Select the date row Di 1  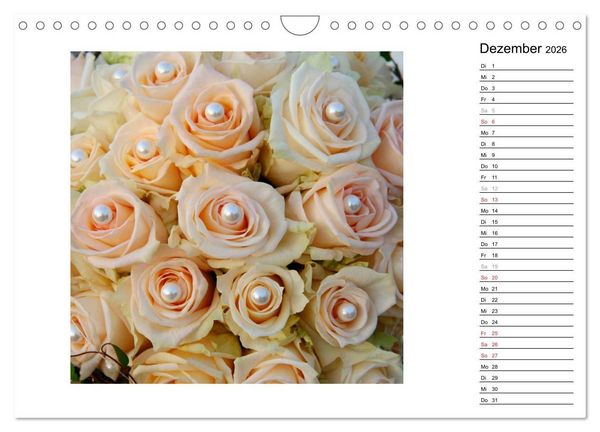527,66
